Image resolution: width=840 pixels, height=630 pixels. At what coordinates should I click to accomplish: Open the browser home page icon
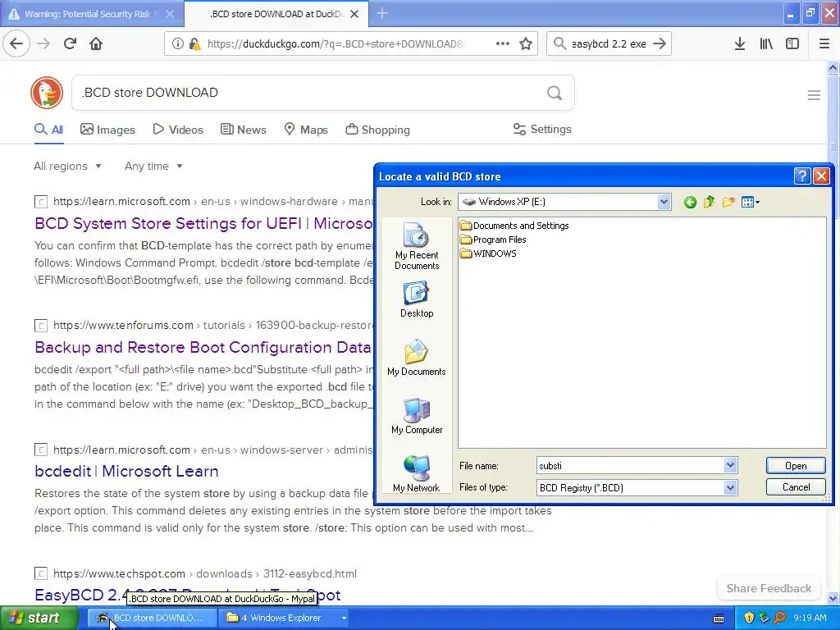click(x=96, y=43)
